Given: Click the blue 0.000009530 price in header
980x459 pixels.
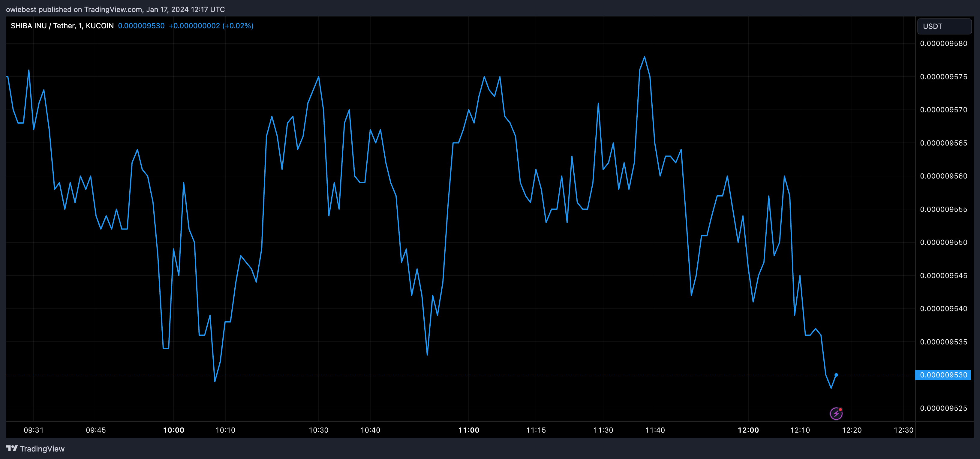Looking at the screenshot, I should click(x=141, y=26).
